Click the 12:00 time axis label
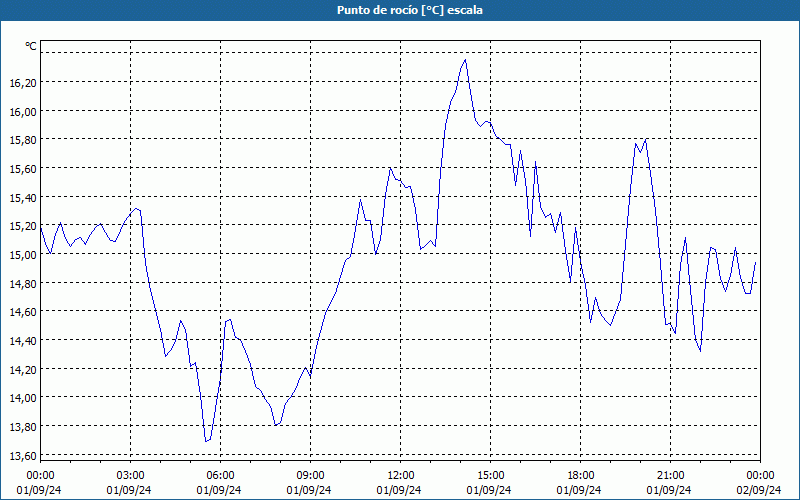Screen dimensions: 800x500 [401, 475]
